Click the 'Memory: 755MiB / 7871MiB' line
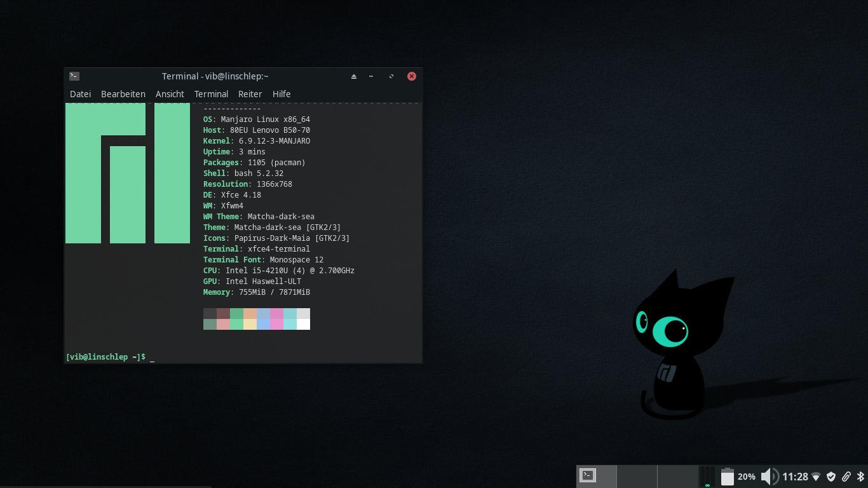 [257, 292]
